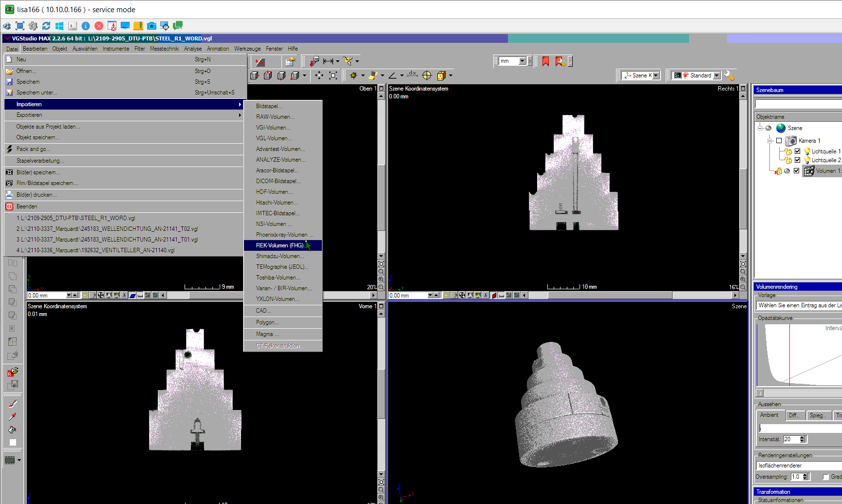The height and width of the screenshot is (504, 842).
Task: Toggle Lichtquelle 2 checkbox
Action: pyautogui.click(x=797, y=160)
